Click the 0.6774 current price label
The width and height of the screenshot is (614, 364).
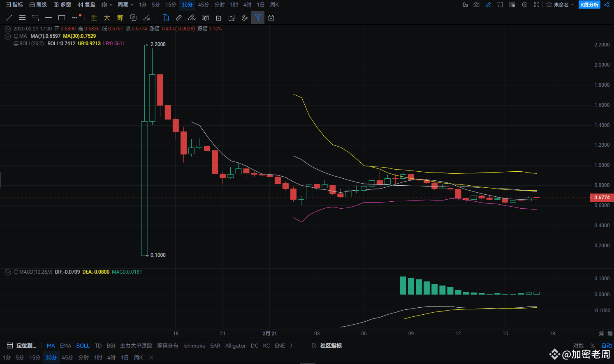pos(602,198)
